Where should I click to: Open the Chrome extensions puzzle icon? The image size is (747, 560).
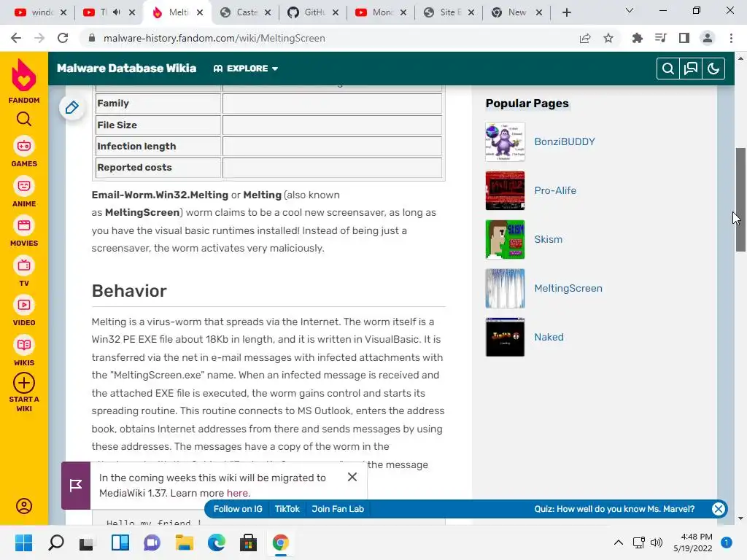[x=637, y=38]
